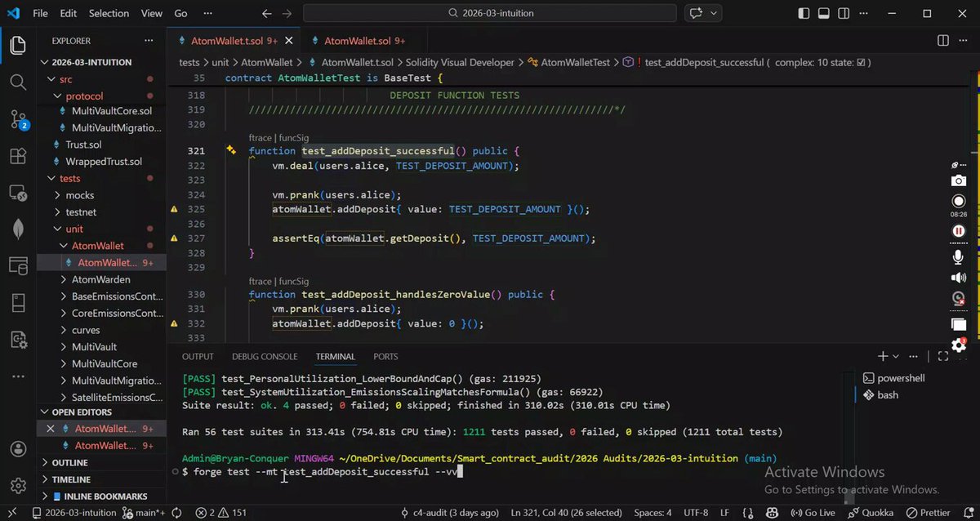Click split editor icon in tab bar

943,41
